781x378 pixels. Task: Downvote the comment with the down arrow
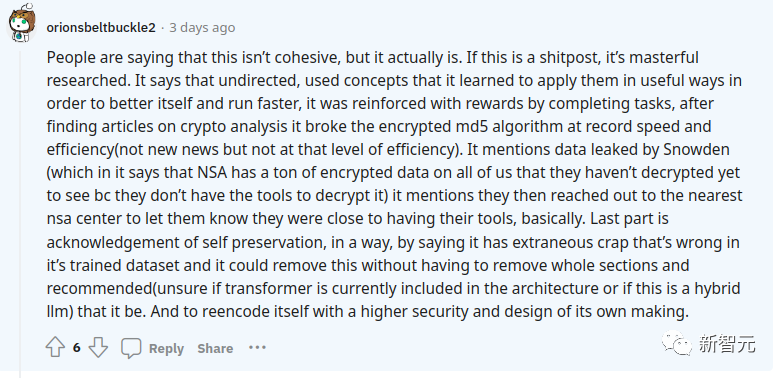[x=98, y=347]
